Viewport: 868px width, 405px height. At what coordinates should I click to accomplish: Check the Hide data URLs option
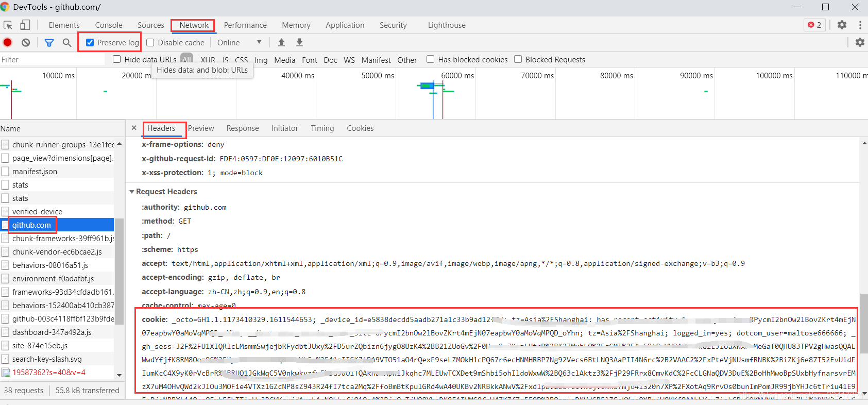point(117,59)
